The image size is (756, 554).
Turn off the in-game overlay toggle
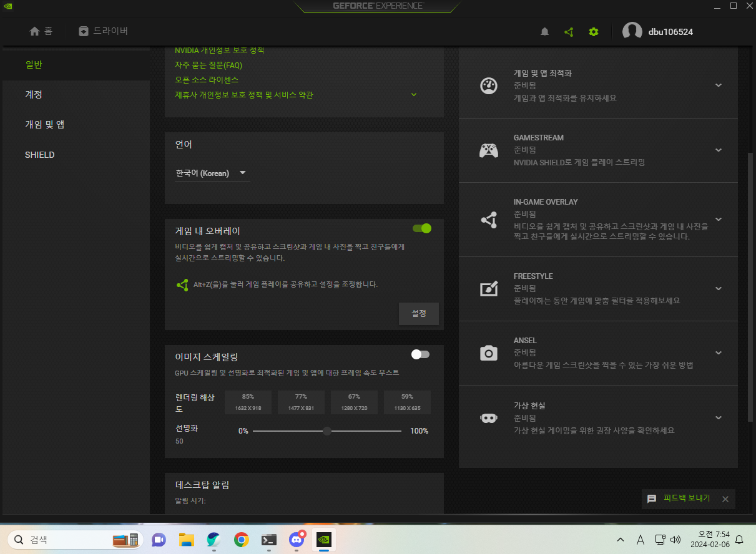[422, 228]
